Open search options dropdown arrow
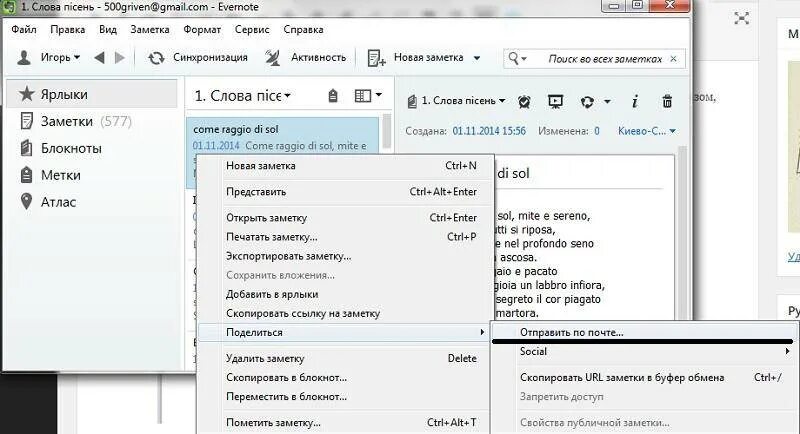 [524, 59]
